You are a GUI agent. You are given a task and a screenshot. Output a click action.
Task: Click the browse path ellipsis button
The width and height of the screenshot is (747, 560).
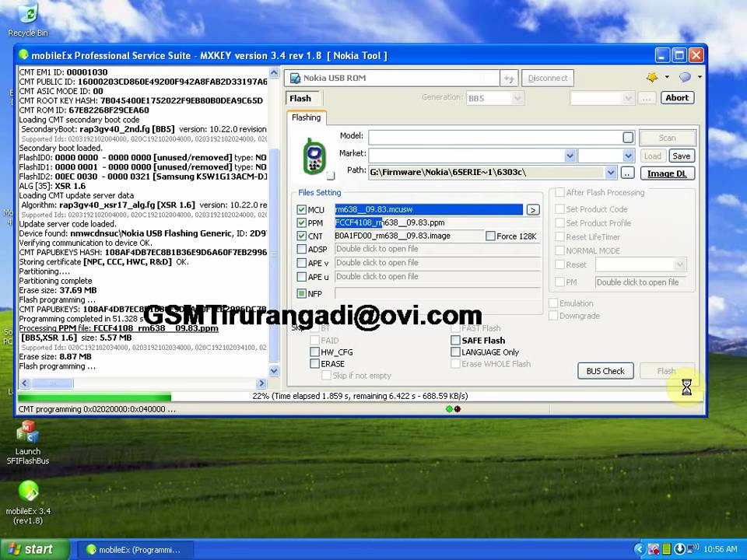point(627,173)
